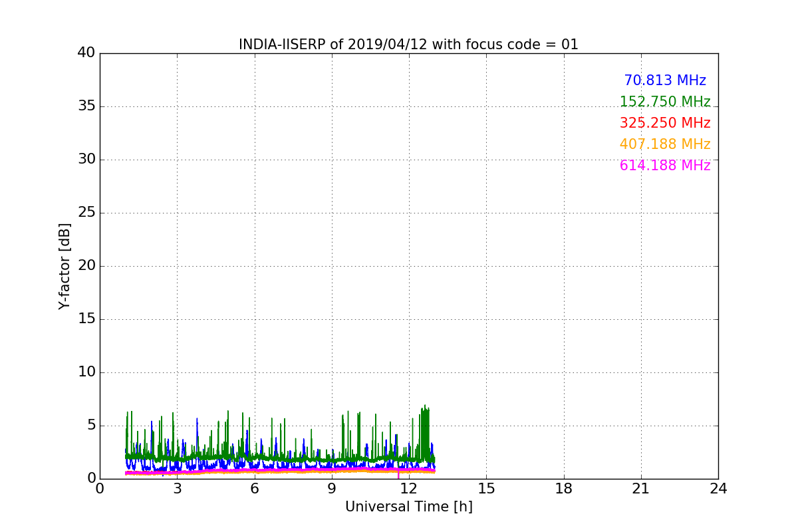Select the 614.188 MHz legend label

pos(665,166)
